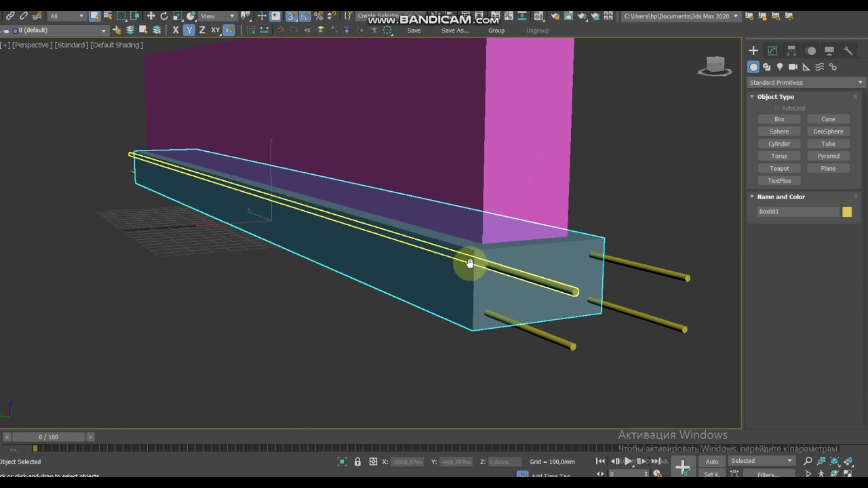
Task: Click the Link objects chain icon
Action: click(x=10, y=16)
